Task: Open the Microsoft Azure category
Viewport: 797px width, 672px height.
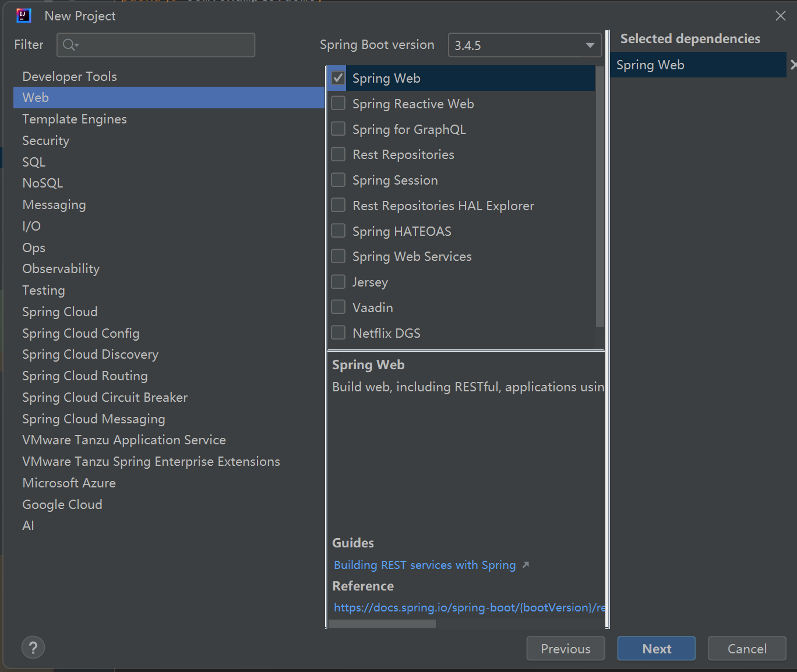Action: point(169,483)
